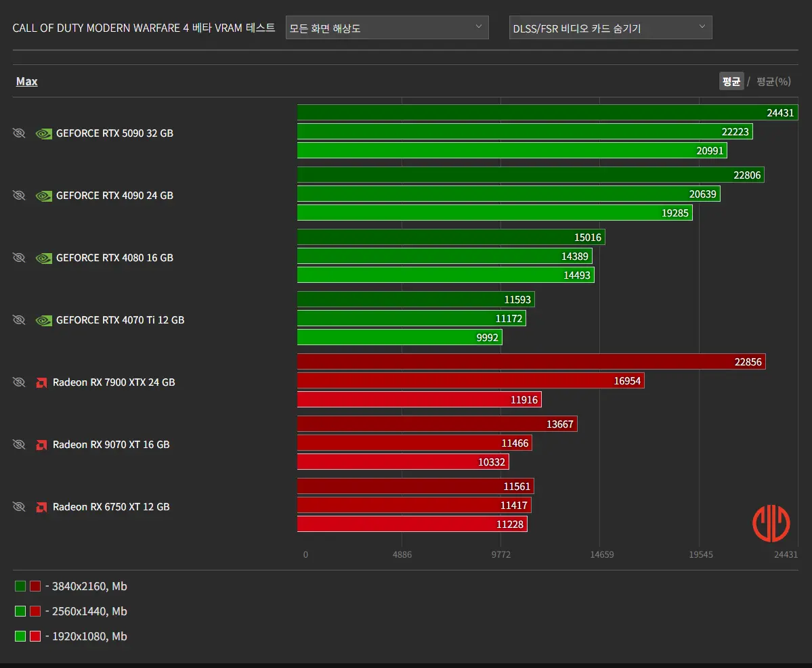Click the NVIDIA logo beside RTX 4070 Ti

coord(43,320)
